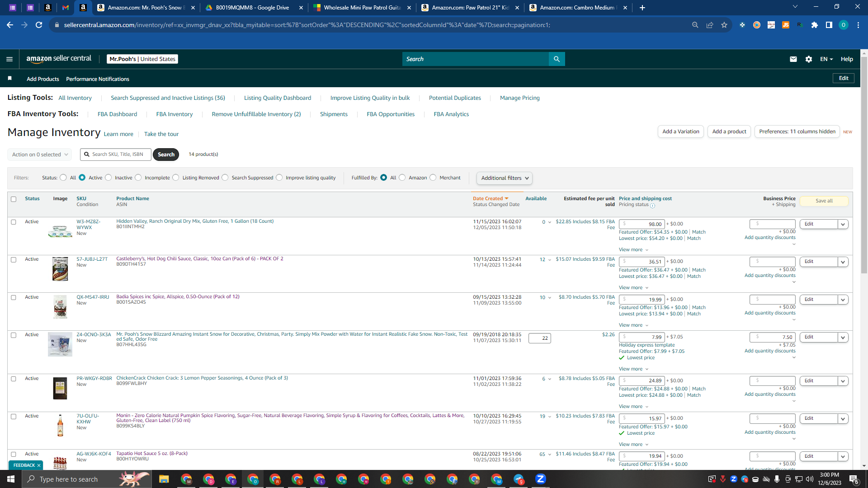Open the Manage Pricing link
Viewport: 868px width, 488px height.
520,98
